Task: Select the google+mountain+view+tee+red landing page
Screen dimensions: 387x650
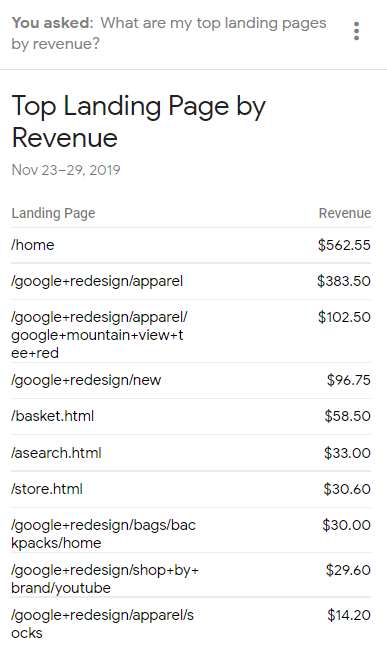Action: [x=99, y=335]
